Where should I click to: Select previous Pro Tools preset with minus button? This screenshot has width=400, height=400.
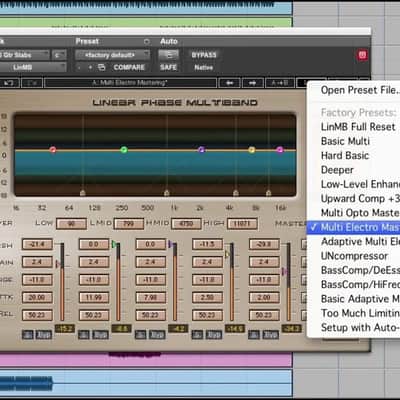(79, 67)
